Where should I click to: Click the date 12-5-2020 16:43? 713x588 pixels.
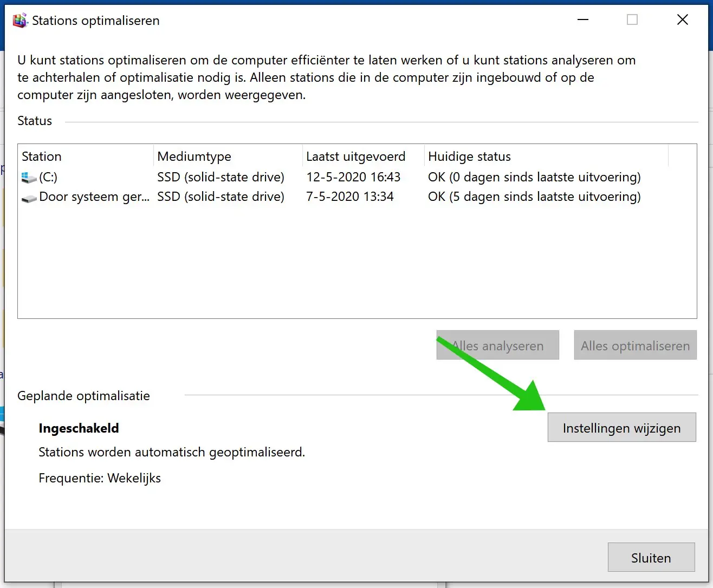point(353,177)
